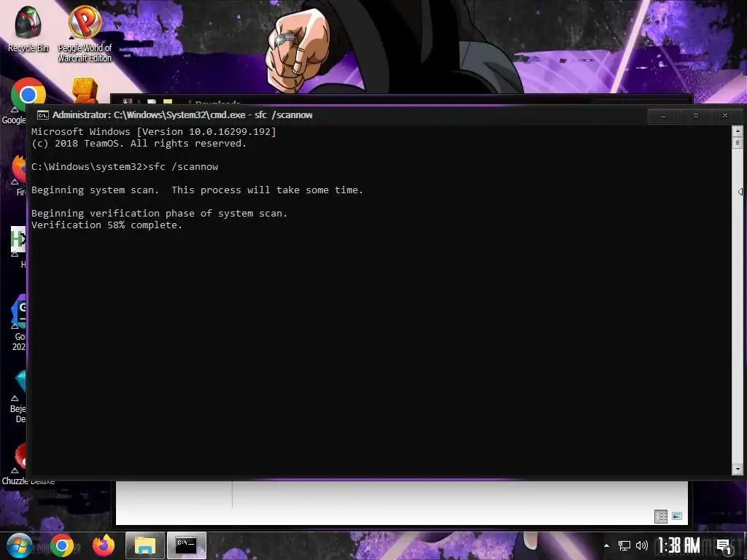Viewport: 747px width, 560px height.
Task: Click the 'Beginning system scan.' line
Action: (96, 190)
